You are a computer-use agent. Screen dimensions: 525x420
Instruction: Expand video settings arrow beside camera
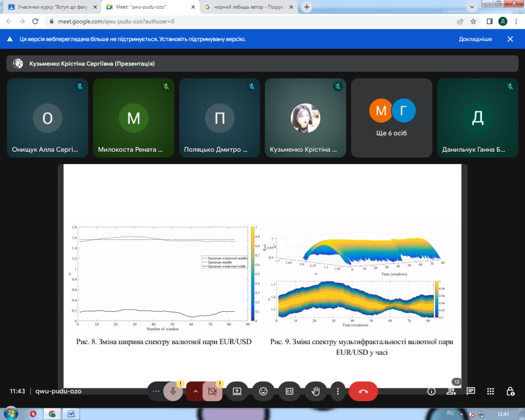(195, 391)
